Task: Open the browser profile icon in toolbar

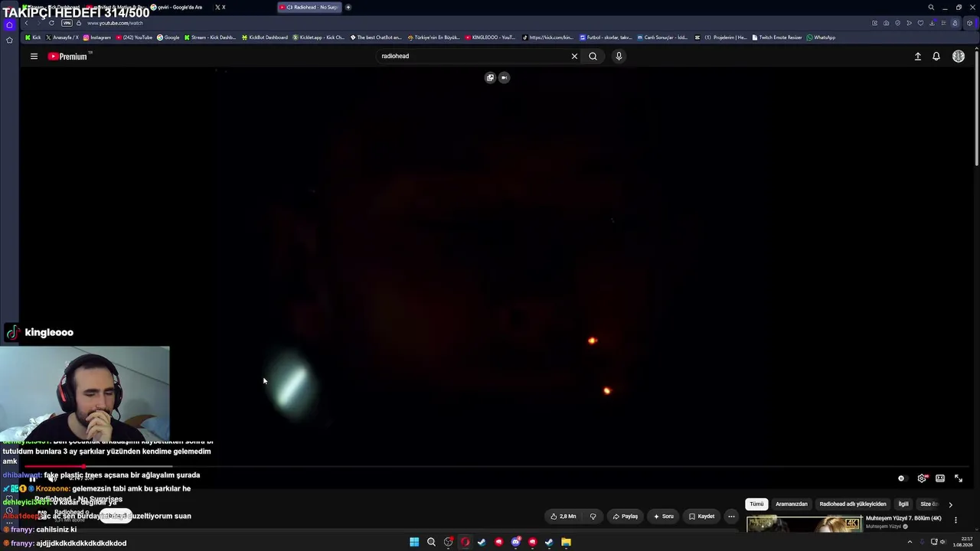Action: (x=955, y=23)
